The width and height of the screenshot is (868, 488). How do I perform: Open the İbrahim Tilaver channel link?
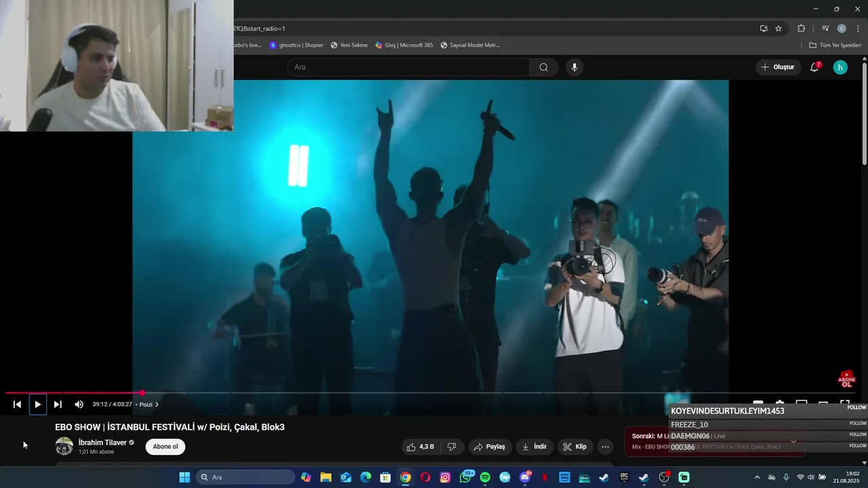pyautogui.click(x=102, y=443)
